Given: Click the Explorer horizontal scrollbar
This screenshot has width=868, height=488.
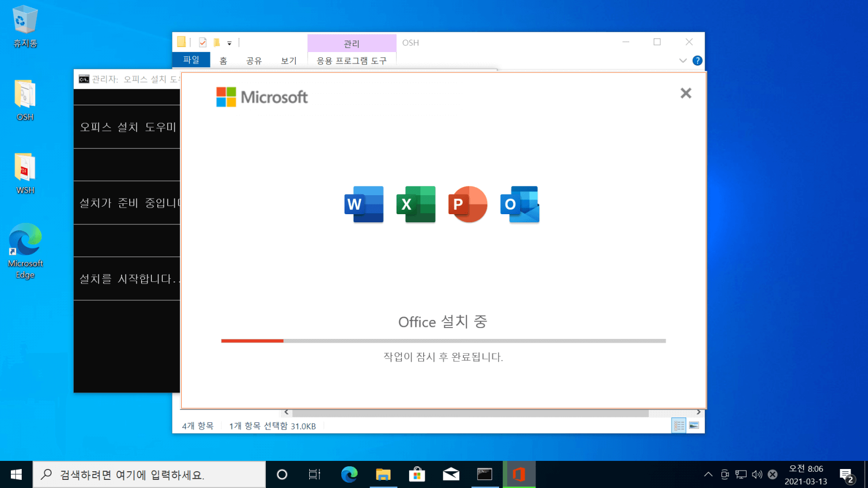Looking at the screenshot, I should click(x=470, y=413).
